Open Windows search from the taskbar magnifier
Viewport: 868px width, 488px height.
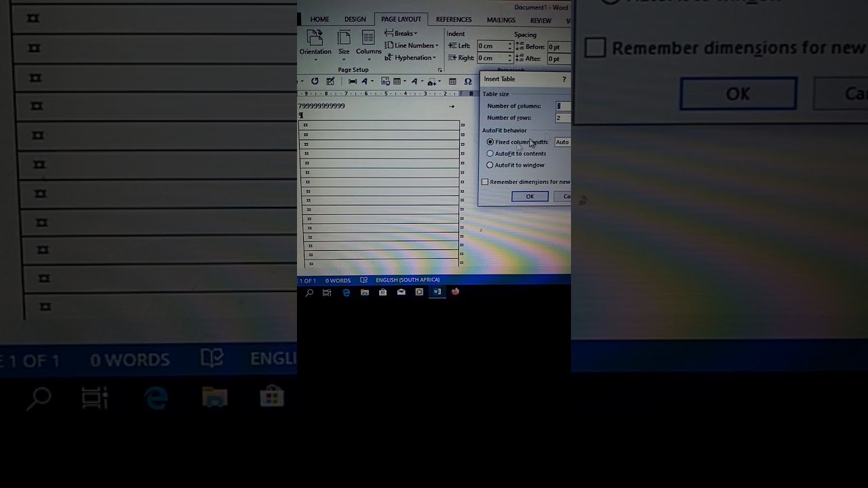(309, 293)
